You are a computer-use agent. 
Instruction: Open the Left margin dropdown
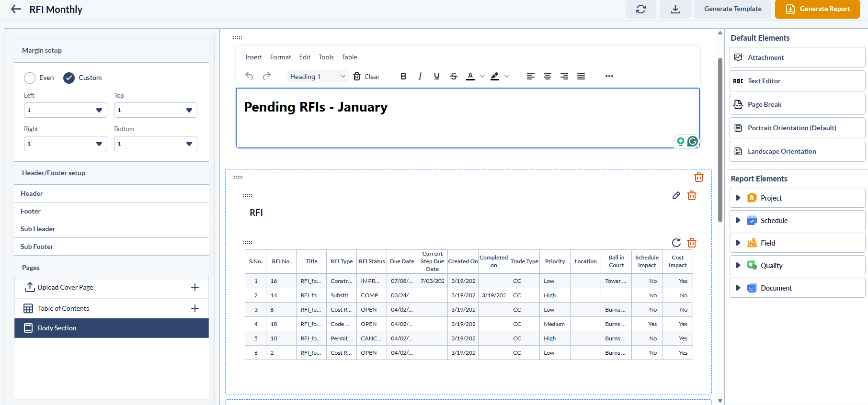pyautogui.click(x=66, y=110)
